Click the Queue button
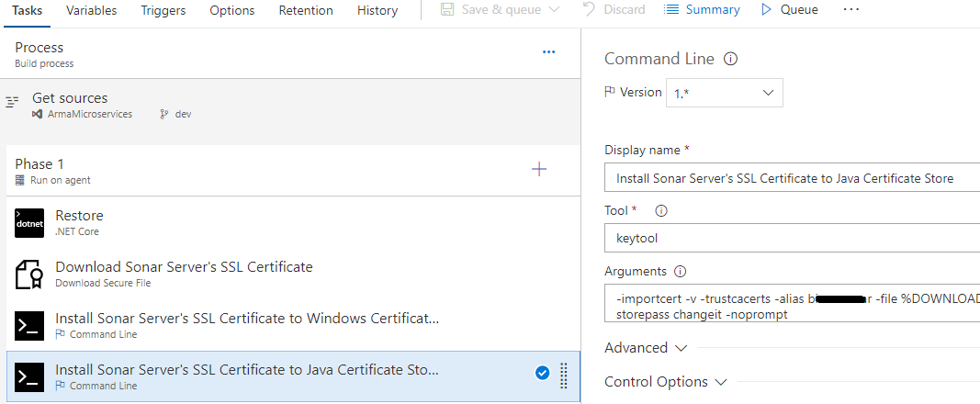Screen dimensions: 980x404 coord(789,10)
